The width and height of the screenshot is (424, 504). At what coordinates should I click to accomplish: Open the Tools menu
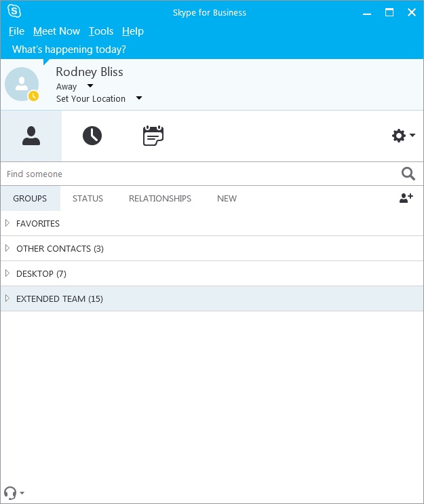coord(101,31)
